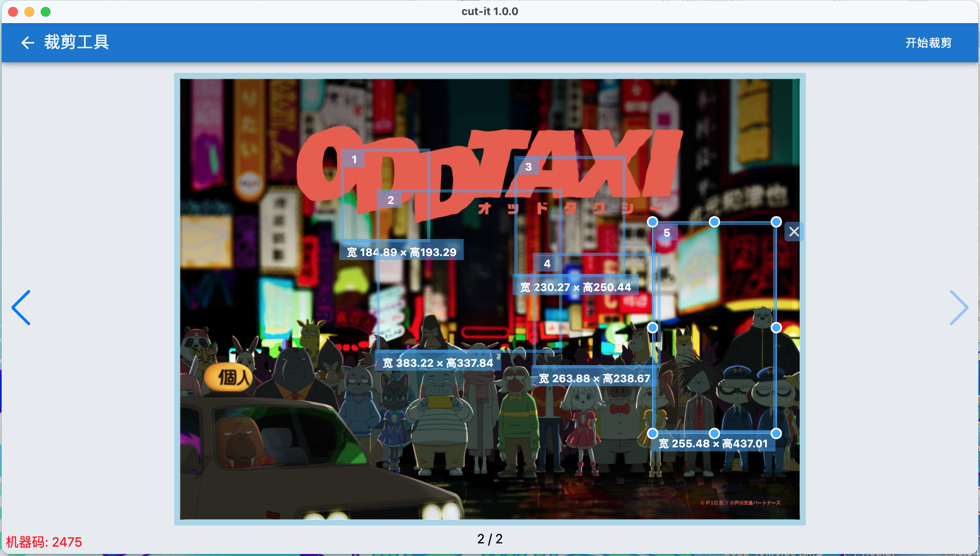Click the 开始裁剪 button
The width and height of the screenshot is (980, 556).
(x=928, y=42)
